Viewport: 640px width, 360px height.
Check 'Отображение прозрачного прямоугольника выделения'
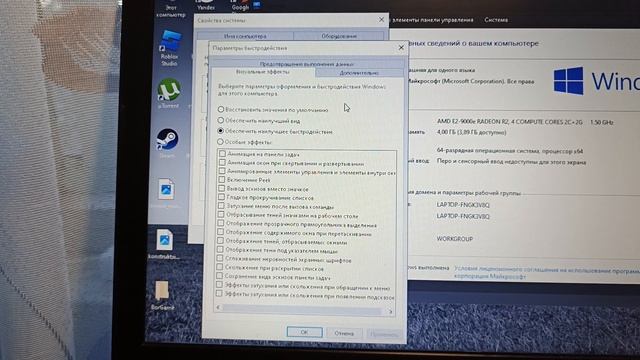pyautogui.click(x=220, y=223)
